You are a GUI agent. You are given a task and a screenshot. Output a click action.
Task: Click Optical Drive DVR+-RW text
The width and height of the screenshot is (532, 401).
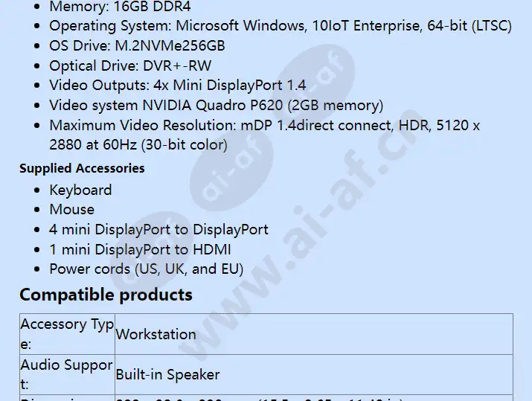click(x=130, y=65)
